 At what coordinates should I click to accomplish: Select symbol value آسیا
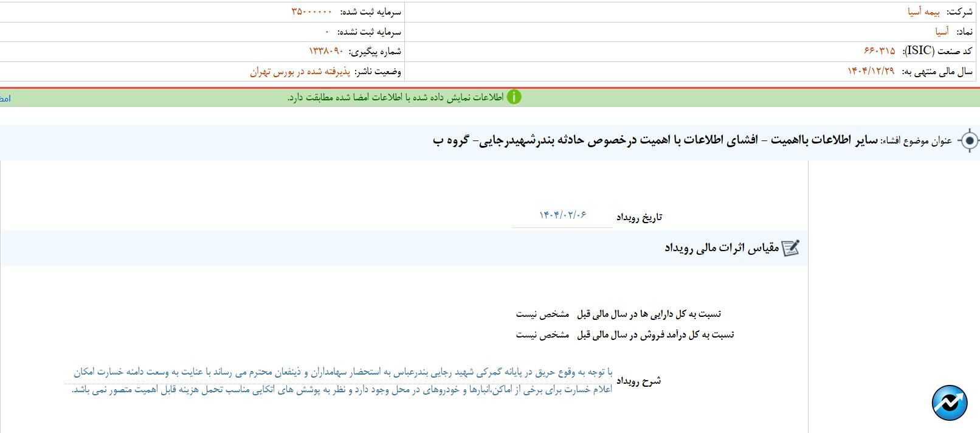[942, 32]
